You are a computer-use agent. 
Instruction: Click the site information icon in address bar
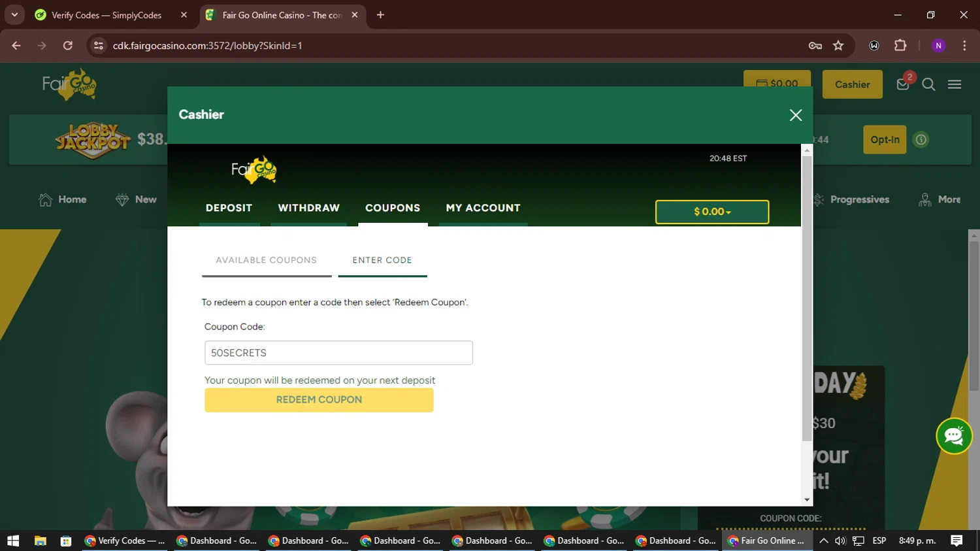point(99,46)
